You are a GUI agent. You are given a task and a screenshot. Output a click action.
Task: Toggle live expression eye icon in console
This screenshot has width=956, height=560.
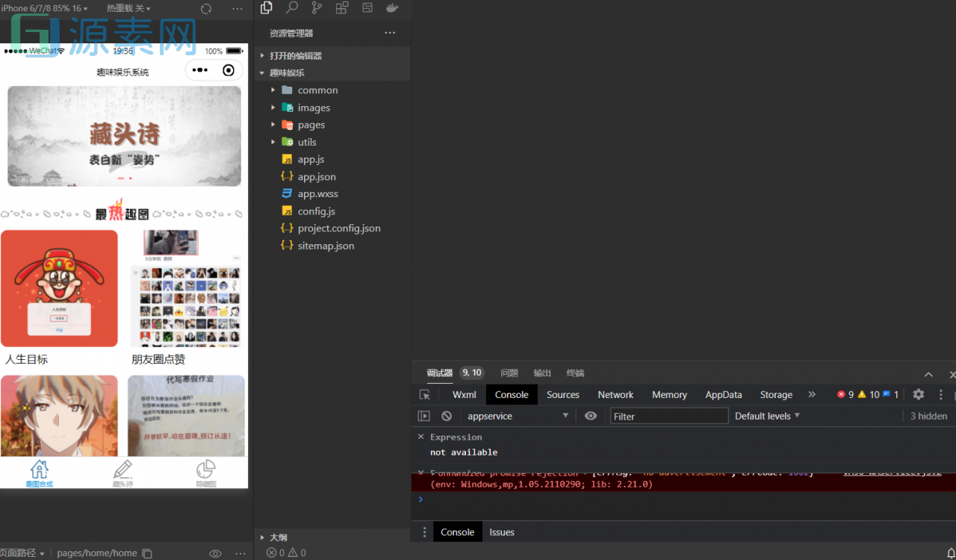[x=591, y=416]
